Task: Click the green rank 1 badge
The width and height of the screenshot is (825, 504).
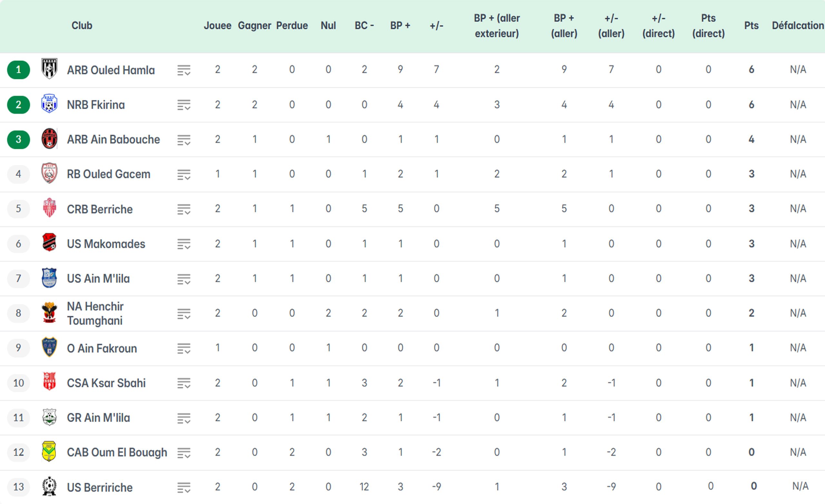Action: coord(18,70)
